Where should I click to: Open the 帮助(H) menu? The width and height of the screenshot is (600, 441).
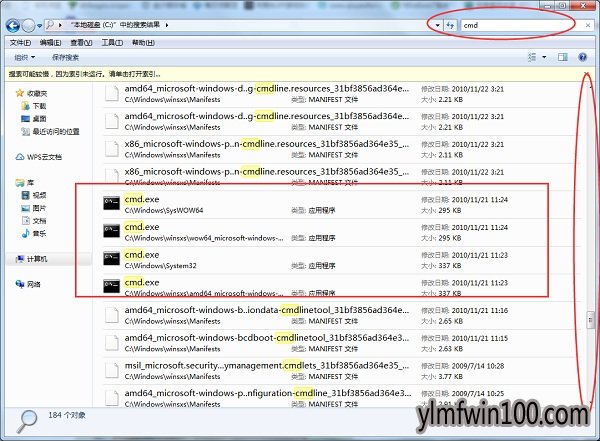(x=143, y=42)
